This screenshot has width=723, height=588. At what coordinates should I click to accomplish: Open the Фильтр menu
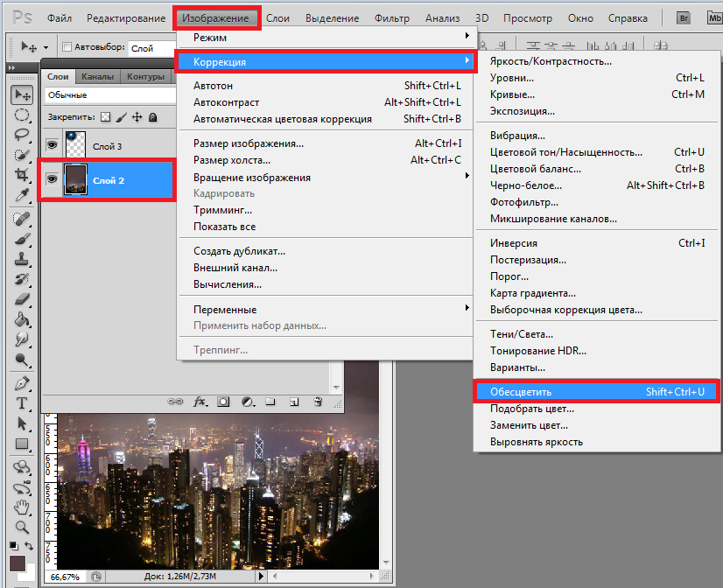pos(391,17)
